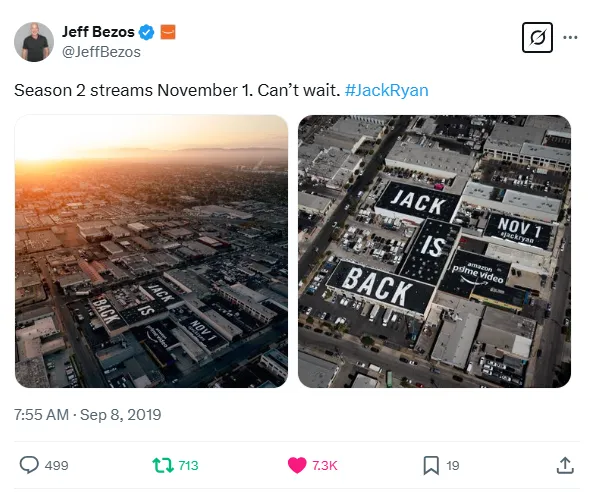Click the 713 retweets count
This screenshot has width=594, height=492.
(x=188, y=465)
